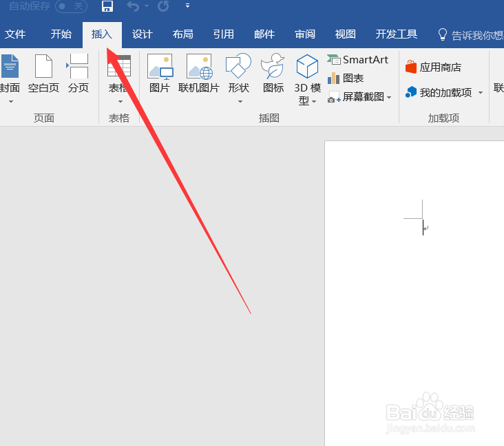Expand the 我的加载项 dropdown arrow
Viewport: 504px width, 446px height.
tap(481, 92)
